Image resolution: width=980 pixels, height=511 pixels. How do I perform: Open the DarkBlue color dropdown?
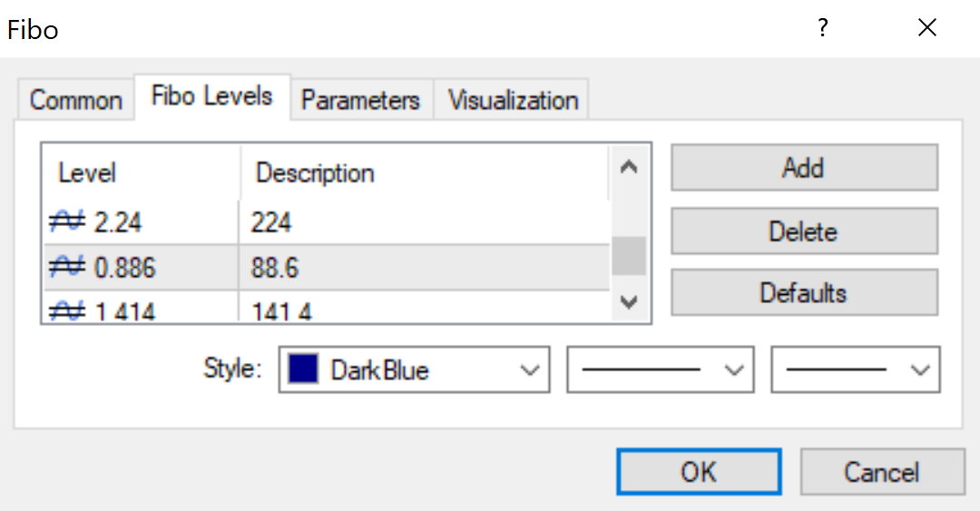pos(415,369)
